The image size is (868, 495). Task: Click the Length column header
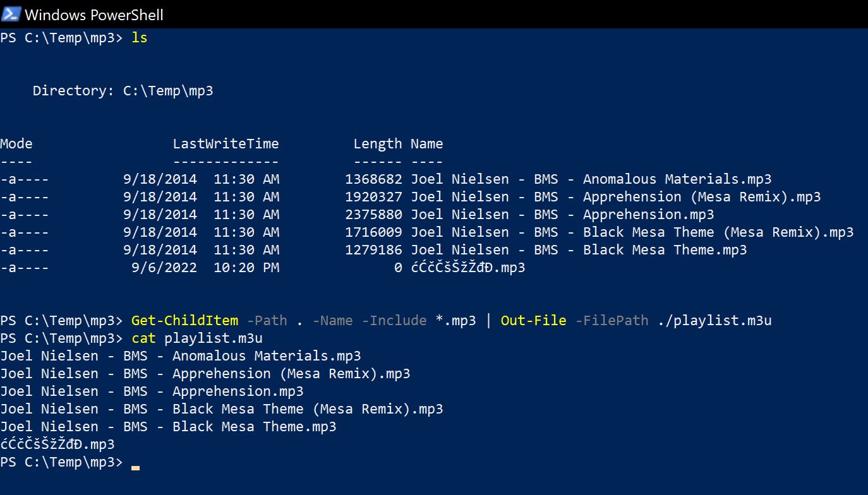(x=378, y=144)
